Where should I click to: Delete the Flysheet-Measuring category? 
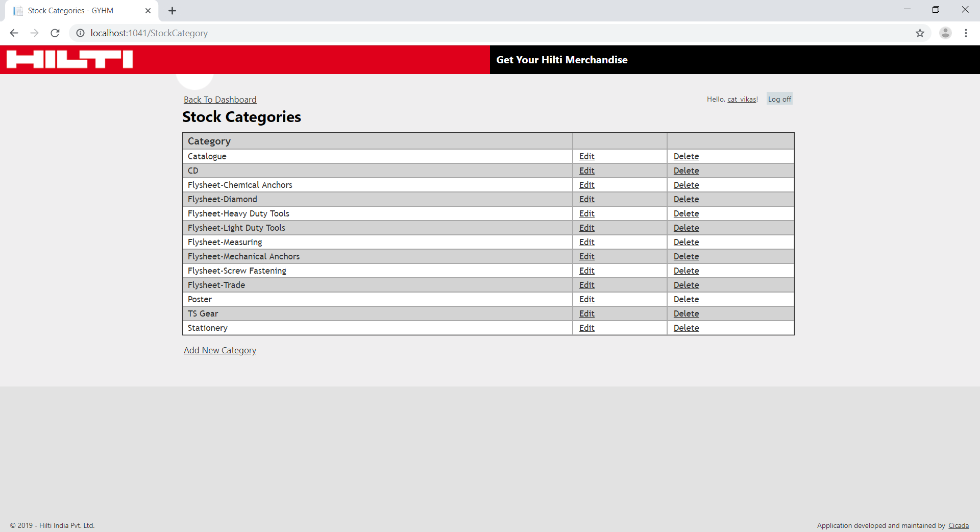[686, 242]
